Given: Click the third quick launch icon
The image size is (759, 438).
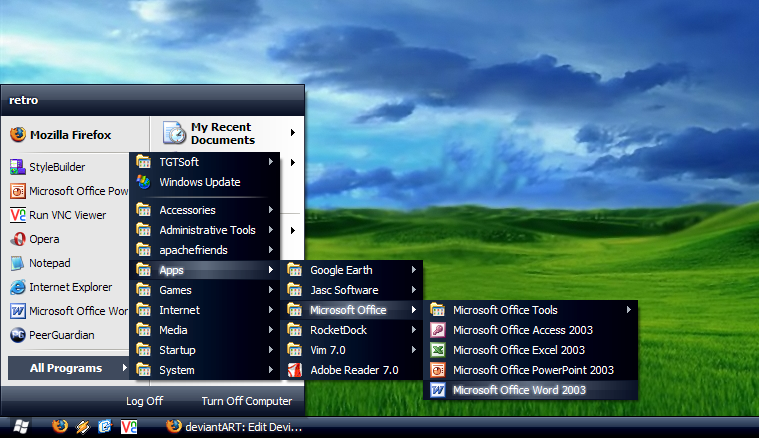Looking at the screenshot, I should 105,426.
